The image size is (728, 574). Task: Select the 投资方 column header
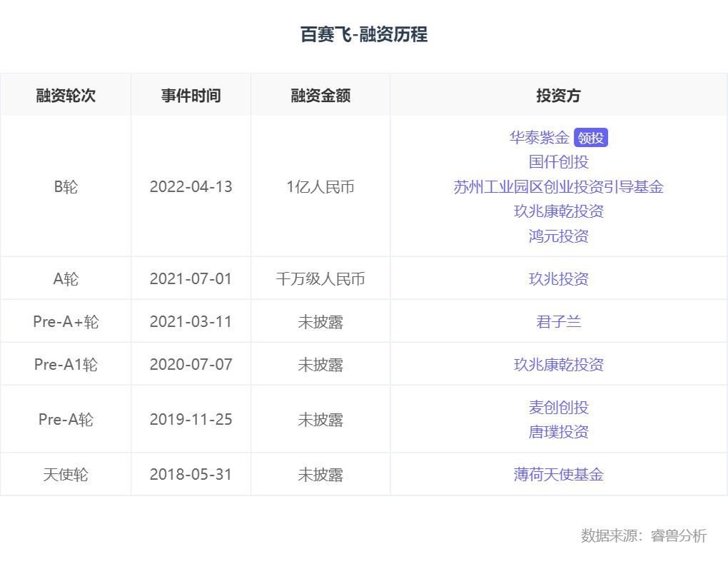559,95
